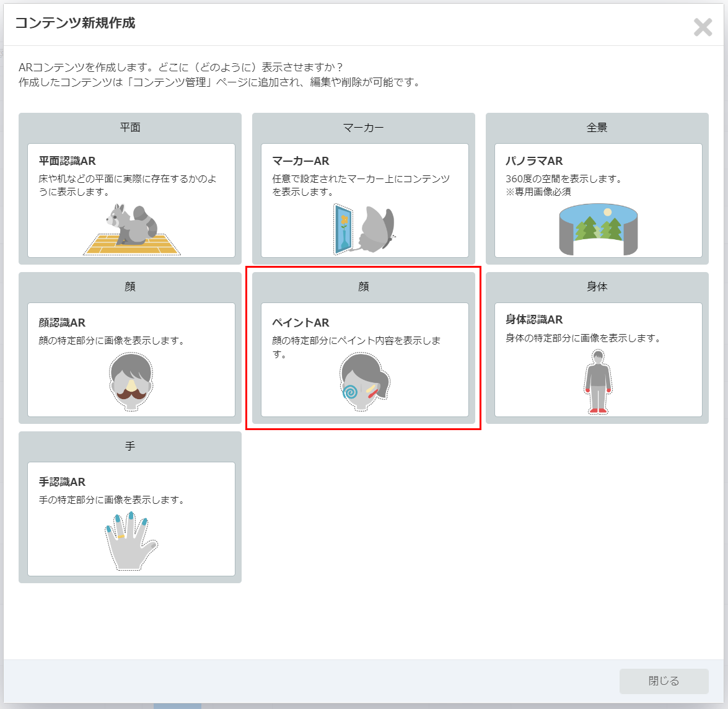Click the 身体 category header
This screenshot has height=709, width=728.
597,286
